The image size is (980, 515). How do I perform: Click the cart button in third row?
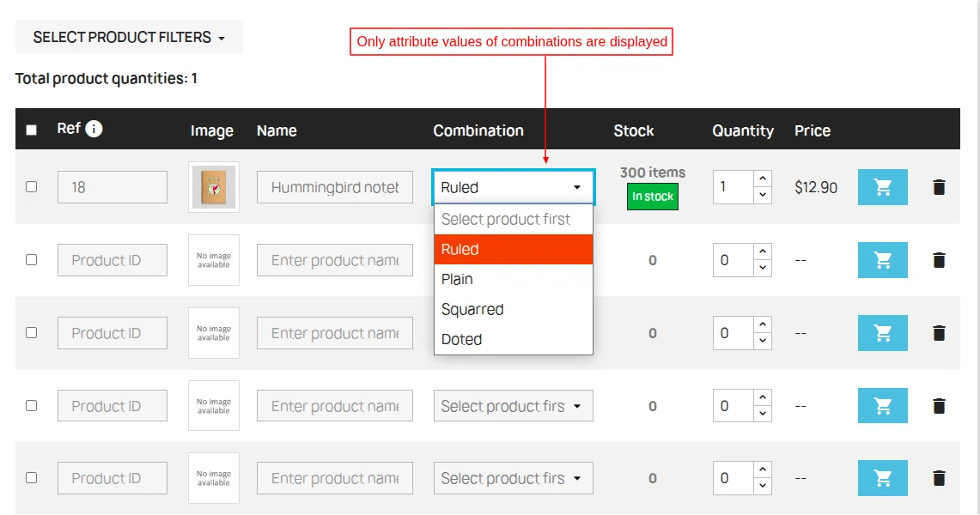(882, 333)
